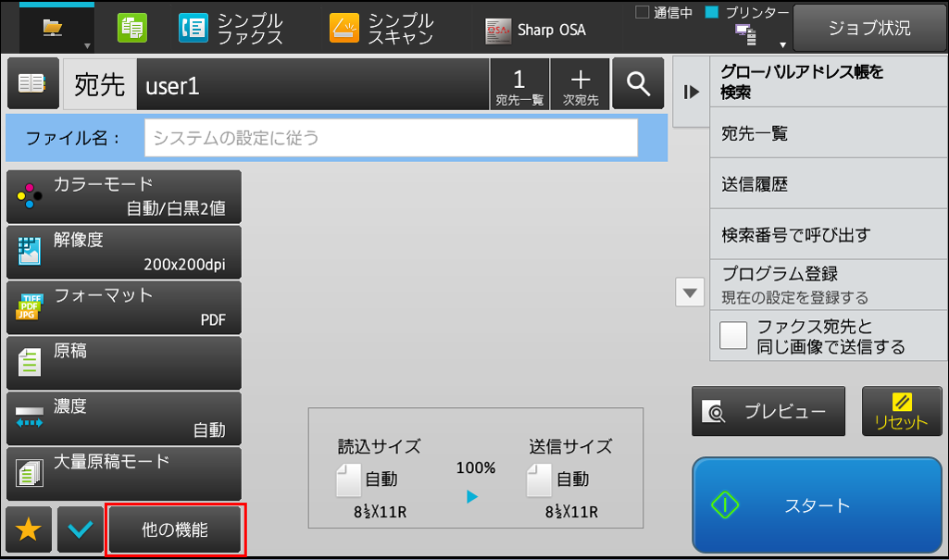Select グローバルアドレス帳を検索
The height and width of the screenshot is (560, 949).
click(x=829, y=83)
